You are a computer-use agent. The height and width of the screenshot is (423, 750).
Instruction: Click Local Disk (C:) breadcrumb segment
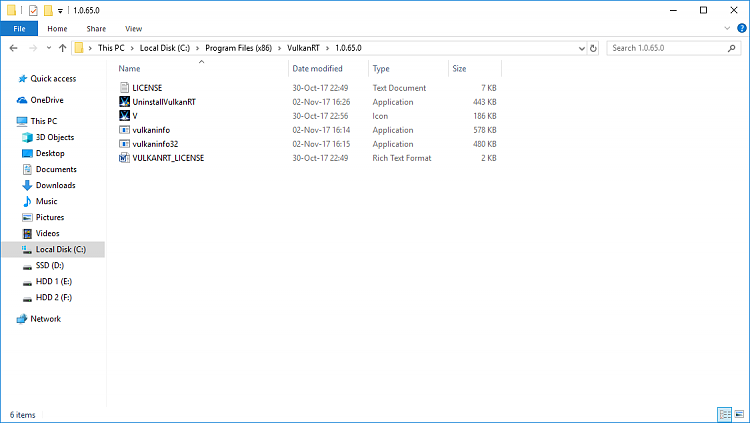[165, 48]
